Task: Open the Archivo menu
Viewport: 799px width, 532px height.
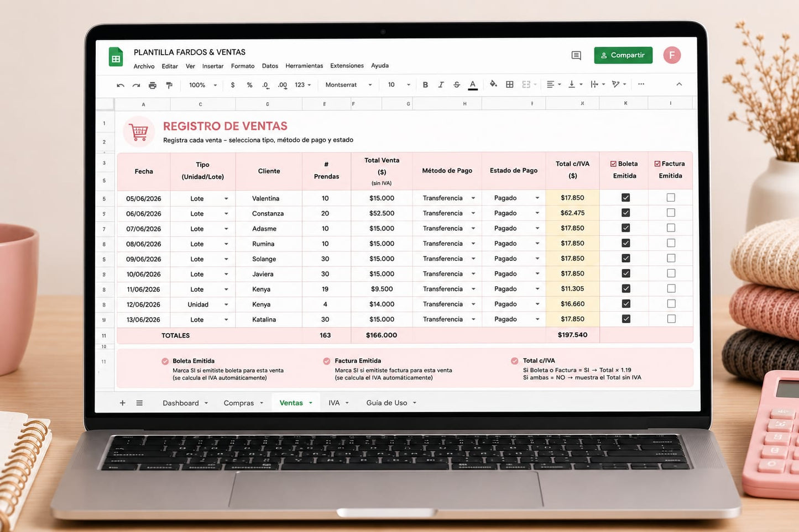Action: [144, 66]
